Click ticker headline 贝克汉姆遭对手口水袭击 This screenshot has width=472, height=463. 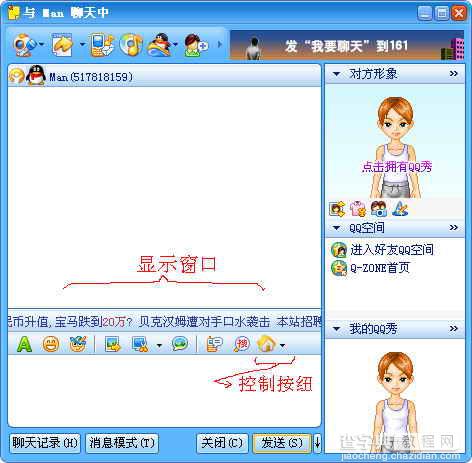(204, 322)
